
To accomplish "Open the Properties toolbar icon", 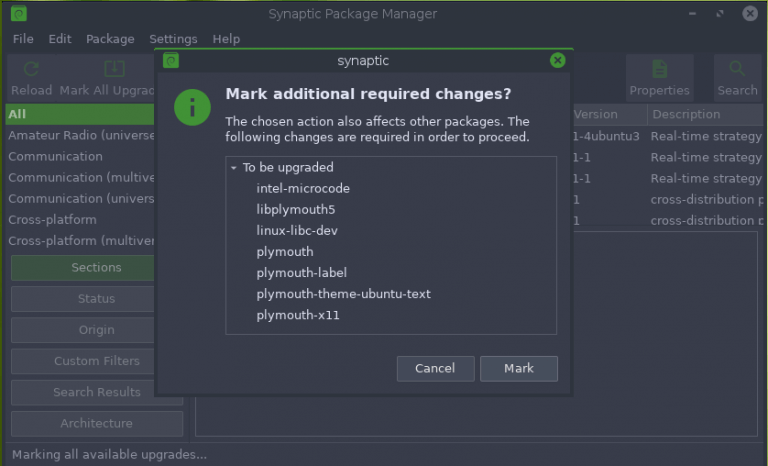I will click(659, 69).
